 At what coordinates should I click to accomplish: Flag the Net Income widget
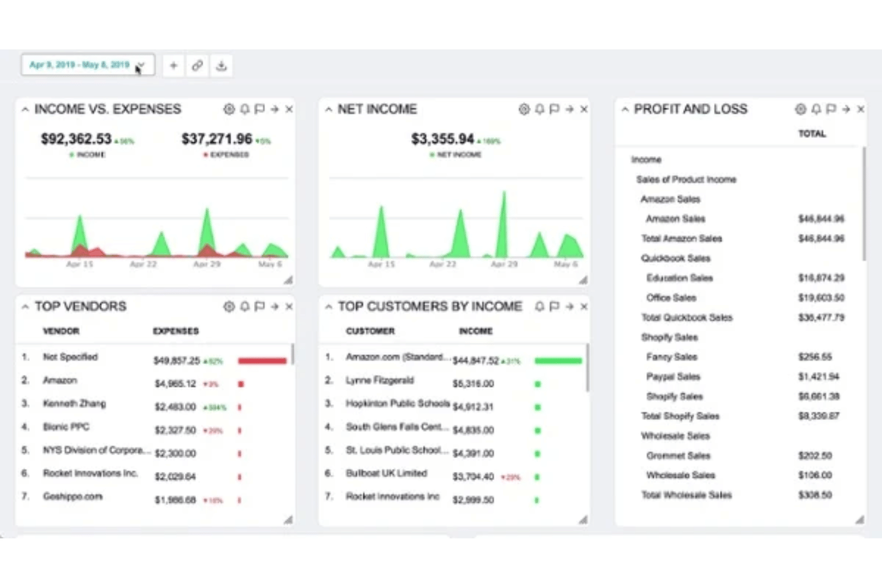click(x=555, y=109)
